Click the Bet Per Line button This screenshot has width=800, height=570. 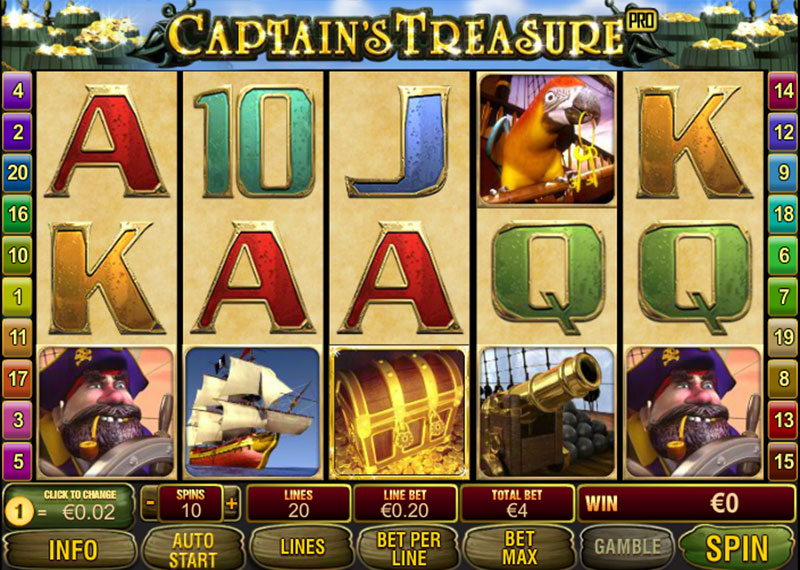(409, 548)
